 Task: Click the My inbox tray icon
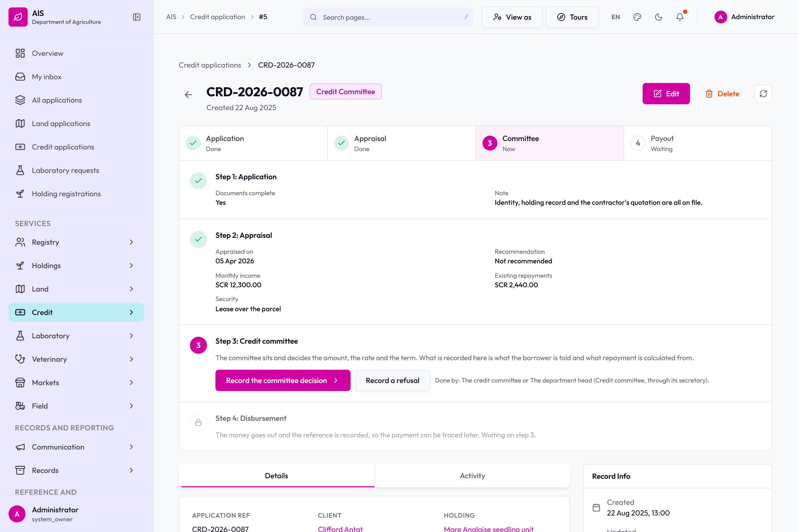tap(20, 77)
